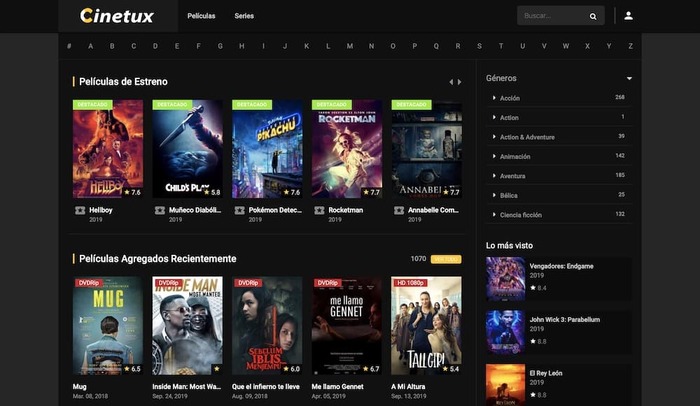Open the Aventura genre link
Viewport: 700px width, 406px height.
pyautogui.click(x=512, y=176)
